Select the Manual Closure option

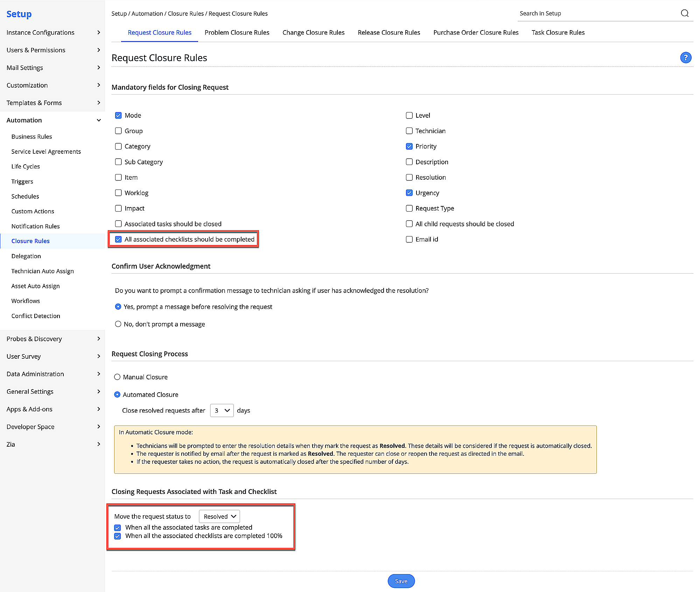(x=117, y=377)
